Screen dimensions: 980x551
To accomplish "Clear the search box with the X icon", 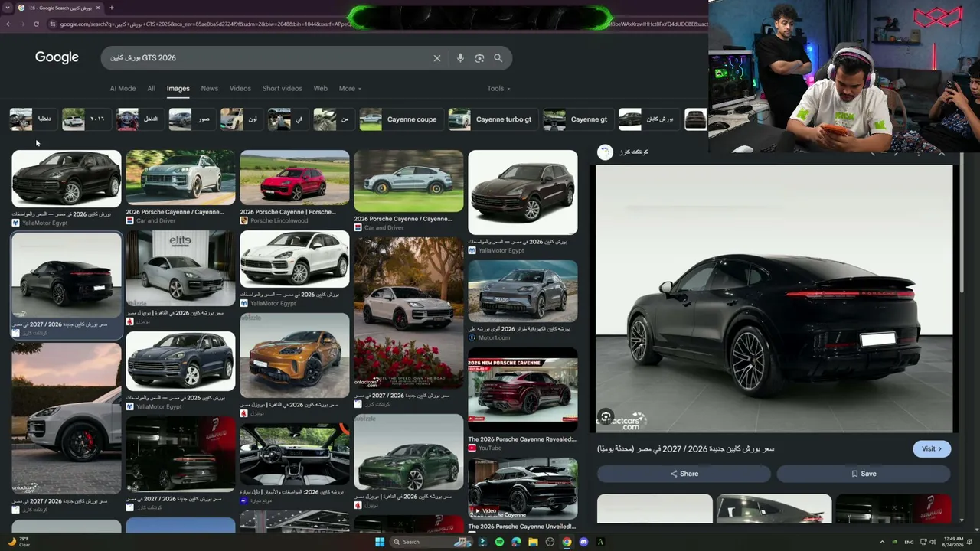I will click(437, 58).
